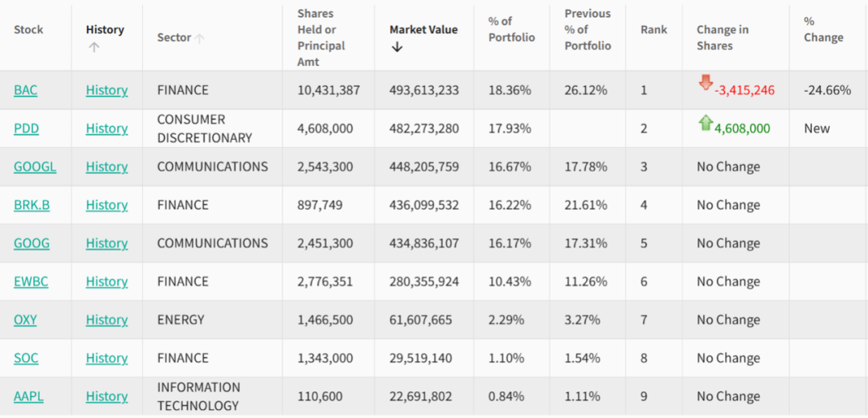
Task: View History for the SOC row
Action: 107,358
